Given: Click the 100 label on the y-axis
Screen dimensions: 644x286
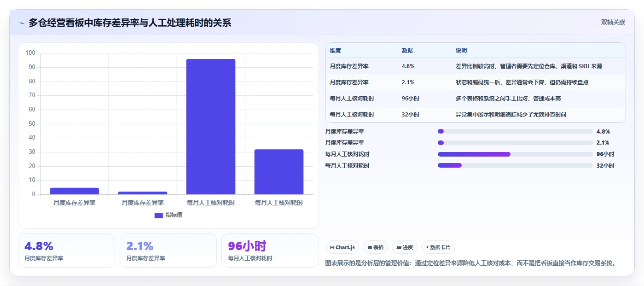Looking at the screenshot, I should coord(30,53).
